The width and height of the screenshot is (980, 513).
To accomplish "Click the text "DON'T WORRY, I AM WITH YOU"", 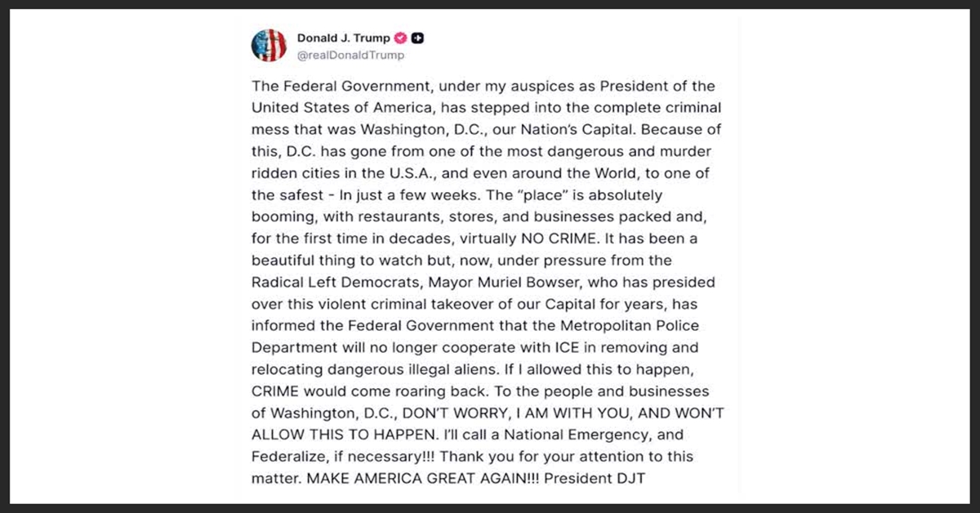I will point(488,413).
